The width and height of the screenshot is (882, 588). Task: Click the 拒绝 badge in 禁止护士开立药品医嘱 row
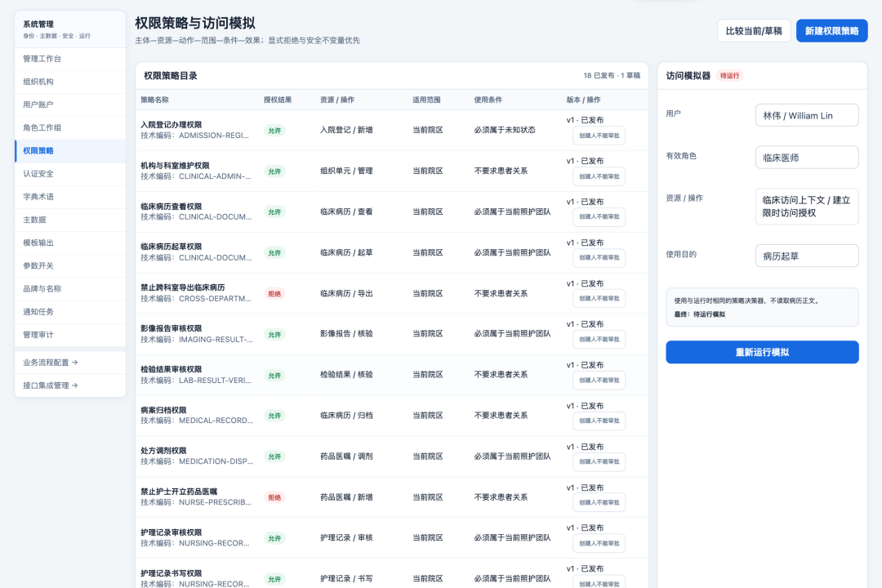coord(274,497)
